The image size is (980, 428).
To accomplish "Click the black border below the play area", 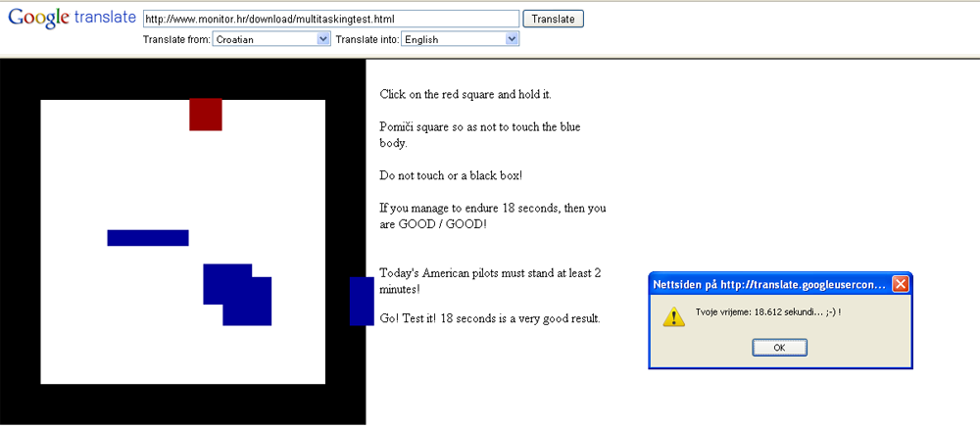I will tap(182, 404).
